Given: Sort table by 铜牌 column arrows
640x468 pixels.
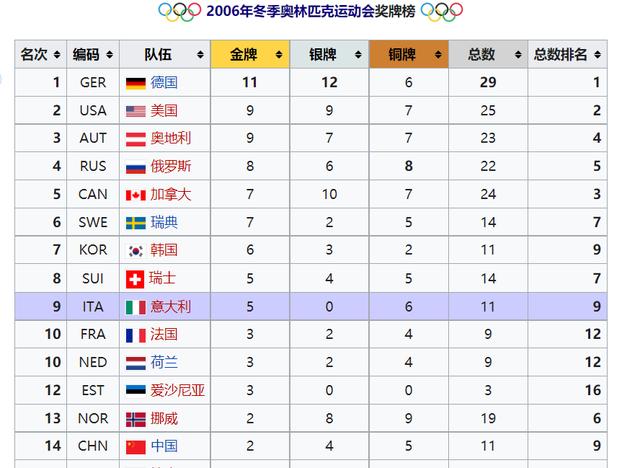Looking at the screenshot, I should pos(438,54).
